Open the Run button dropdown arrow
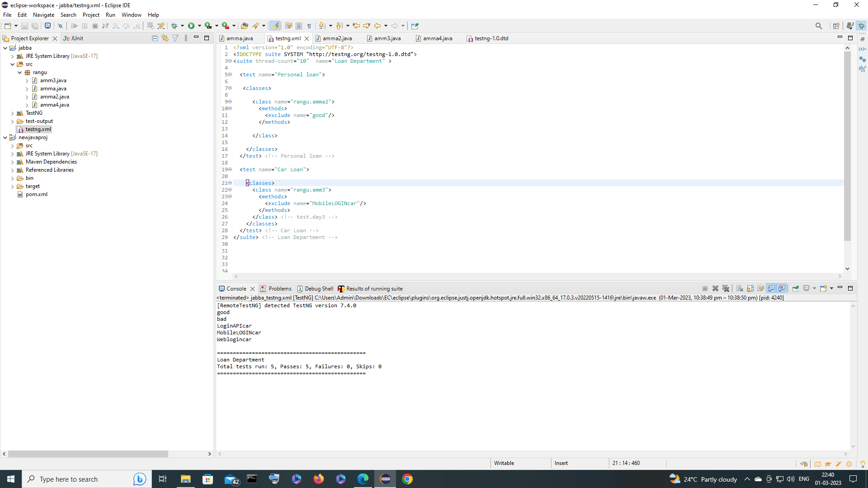This screenshot has width=868, height=488. [x=199, y=26]
